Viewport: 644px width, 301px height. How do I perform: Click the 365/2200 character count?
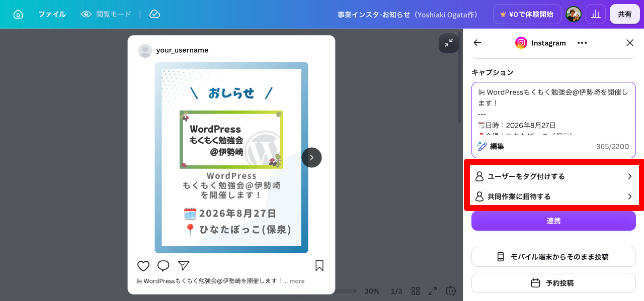[x=612, y=147]
